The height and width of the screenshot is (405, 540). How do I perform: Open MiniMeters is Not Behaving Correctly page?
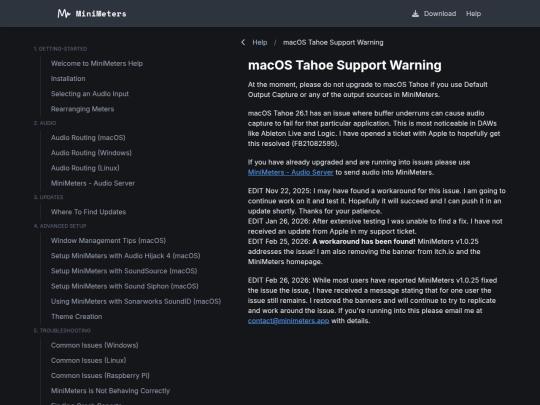(x=111, y=391)
